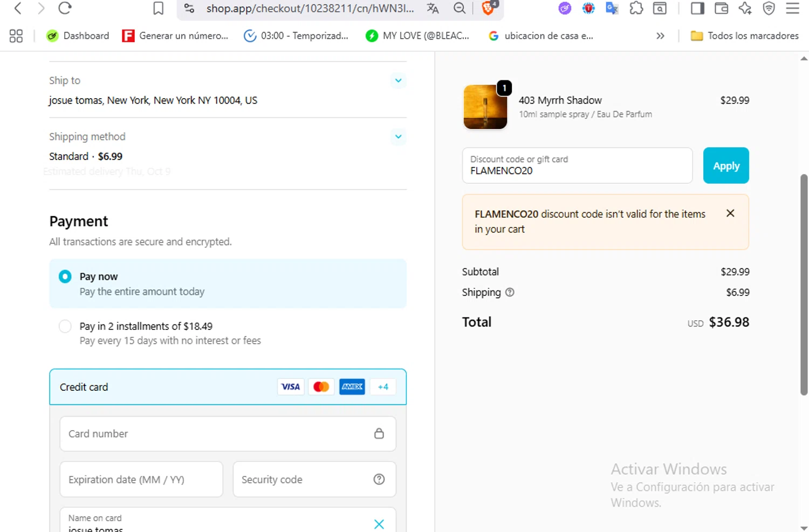Click the lock icon in Card number field
The width and height of the screenshot is (809, 532).
(379, 433)
